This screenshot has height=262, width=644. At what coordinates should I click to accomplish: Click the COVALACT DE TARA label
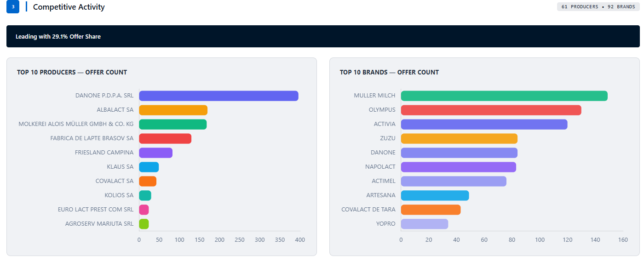point(368,210)
